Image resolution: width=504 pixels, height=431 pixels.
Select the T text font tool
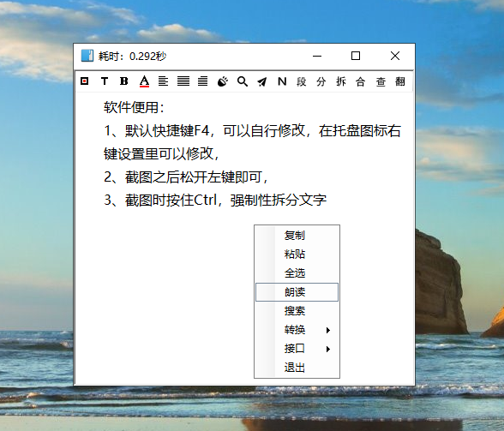coord(105,81)
